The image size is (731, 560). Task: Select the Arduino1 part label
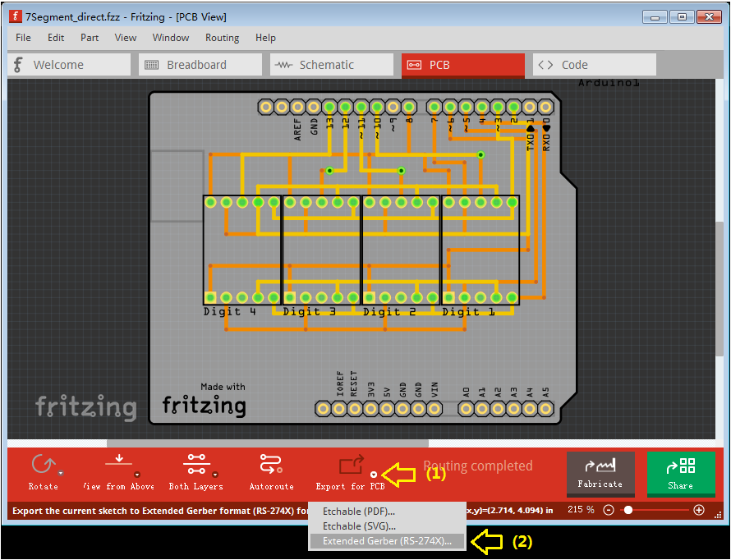(609, 83)
